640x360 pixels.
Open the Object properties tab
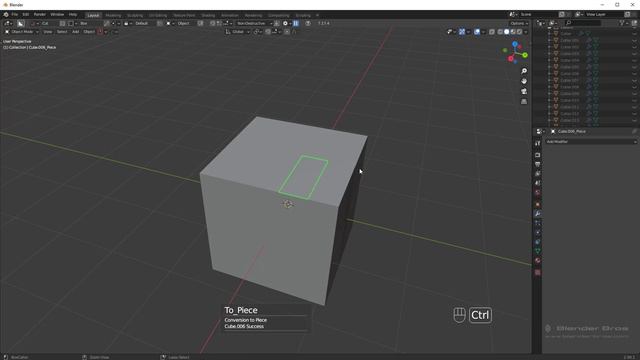[x=538, y=204]
